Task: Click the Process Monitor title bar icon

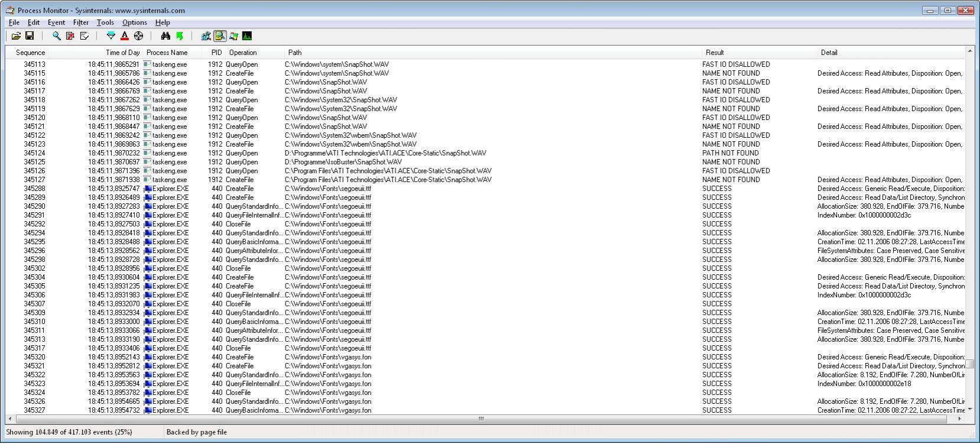Action: 10,10
